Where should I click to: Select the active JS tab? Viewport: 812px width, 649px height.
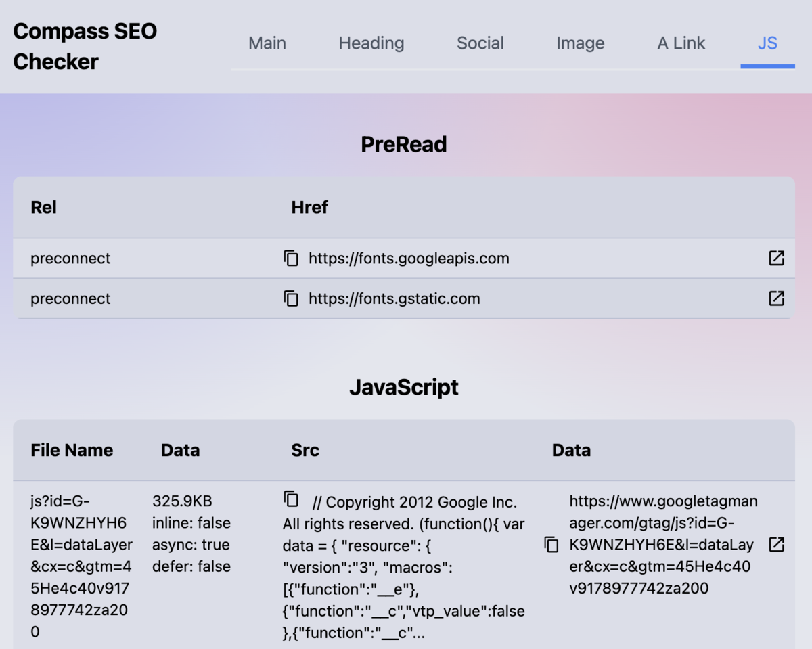[767, 43]
